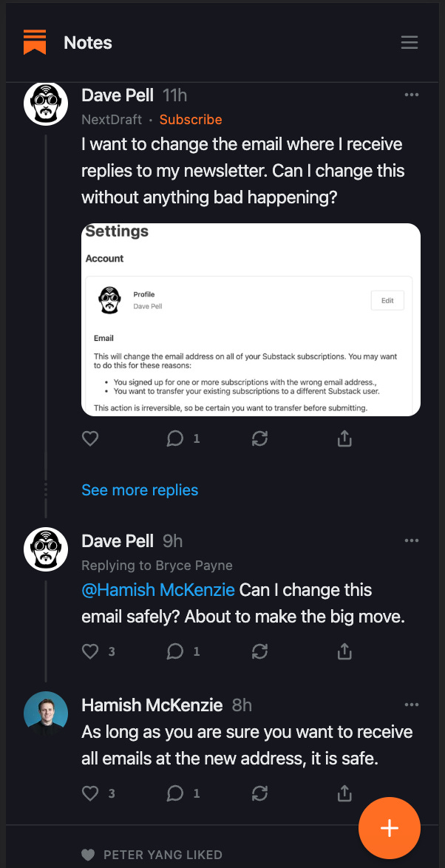Restack Dave Pell's 11h note
Screen dimensions: 445x868
tap(259, 439)
